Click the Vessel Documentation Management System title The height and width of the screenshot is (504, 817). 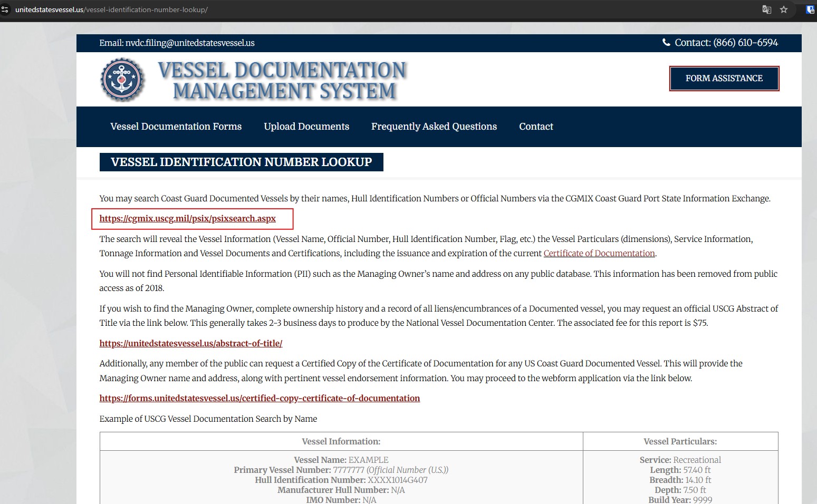pos(283,80)
